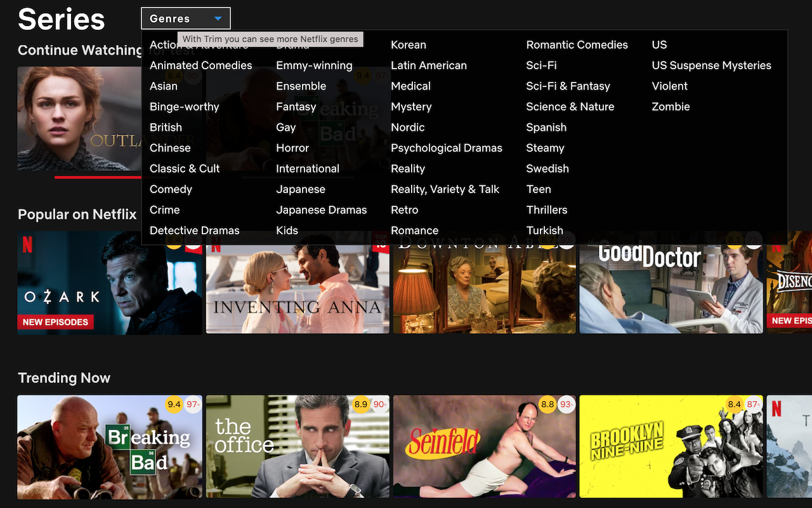Click the 8.8 rating badge on Seinfeld
The image size is (812, 508).
pyautogui.click(x=547, y=404)
